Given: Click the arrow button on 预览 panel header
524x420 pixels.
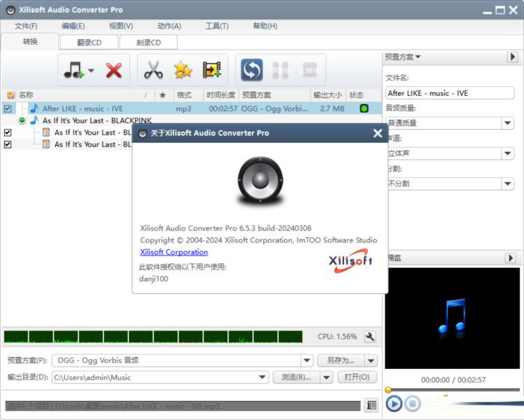Looking at the screenshot, I should point(510,258).
